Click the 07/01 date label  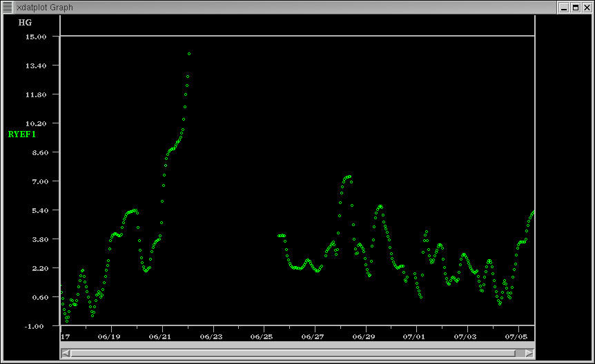[x=414, y=336]
